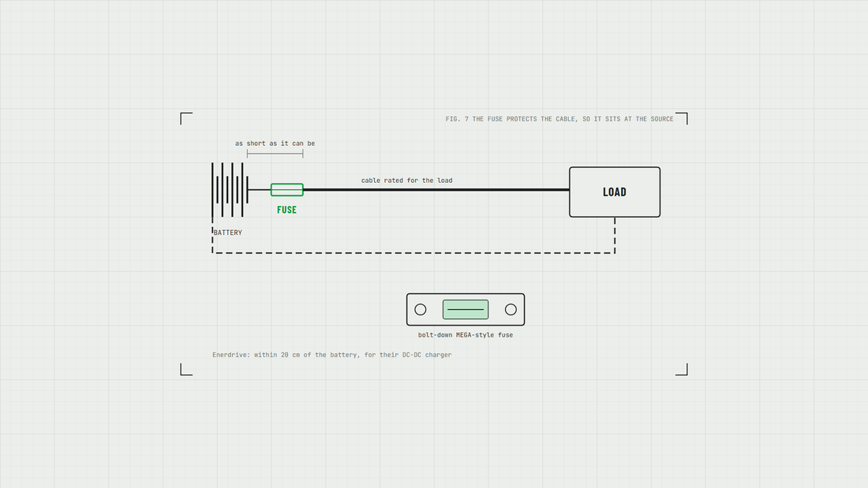This screenshot has width=868, height=488.
Task: Click the left bolt hole of MEGA fuse
Action: point(420,309)
